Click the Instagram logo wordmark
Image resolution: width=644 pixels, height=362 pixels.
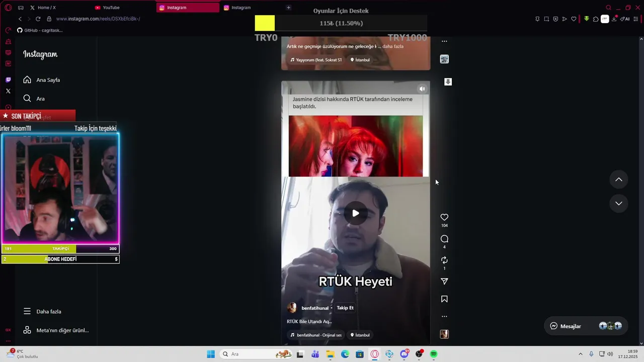click(x=40, y=54)
